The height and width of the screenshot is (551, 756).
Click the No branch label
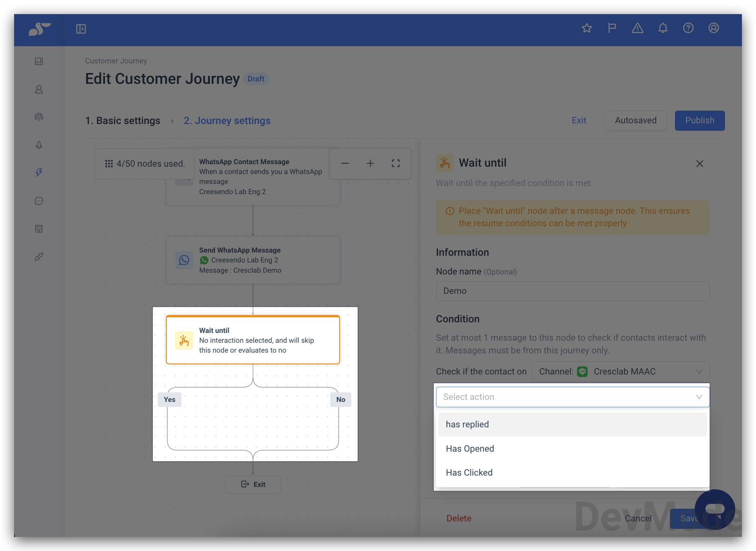341,400
